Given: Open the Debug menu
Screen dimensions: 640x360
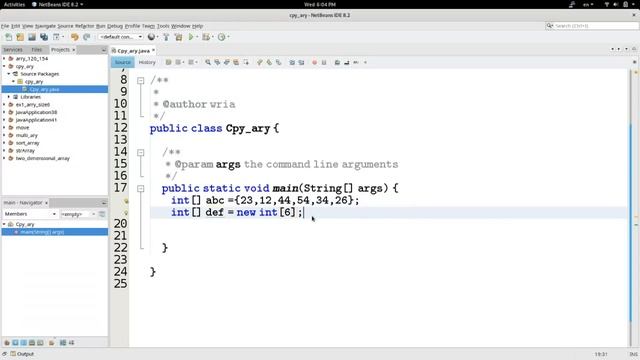Looking at the screenshot, I should coord(115,26).
